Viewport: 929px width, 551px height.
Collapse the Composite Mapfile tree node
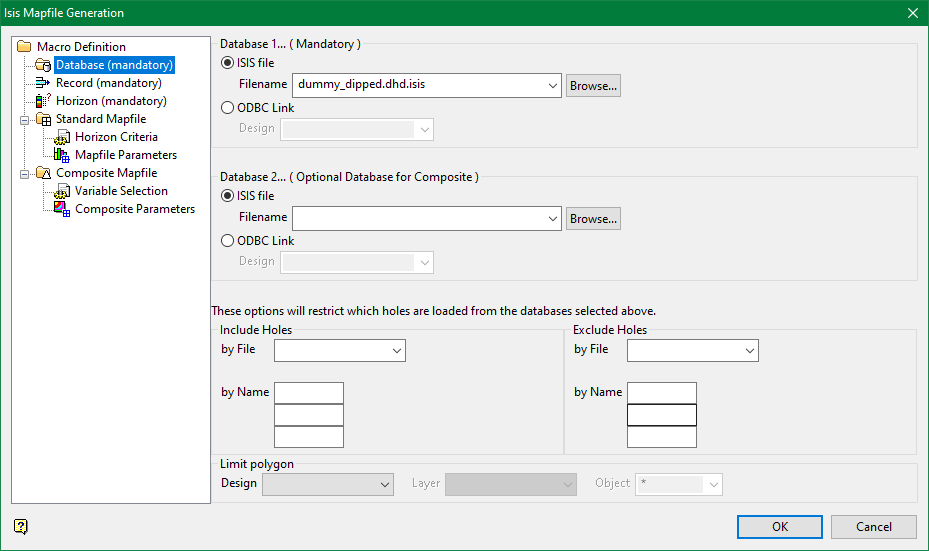tap(25, 173)
